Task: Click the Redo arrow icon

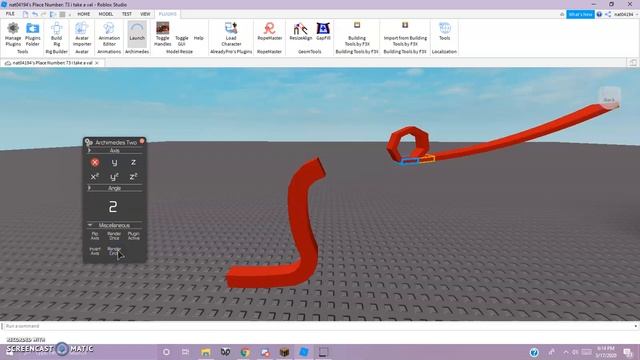Action: pos(44,14)
